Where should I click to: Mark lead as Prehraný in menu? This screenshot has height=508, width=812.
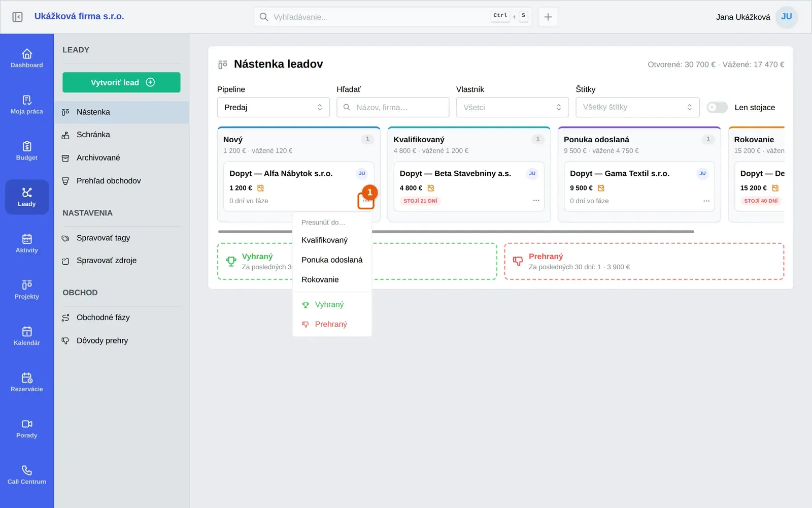tap(332, 324)
